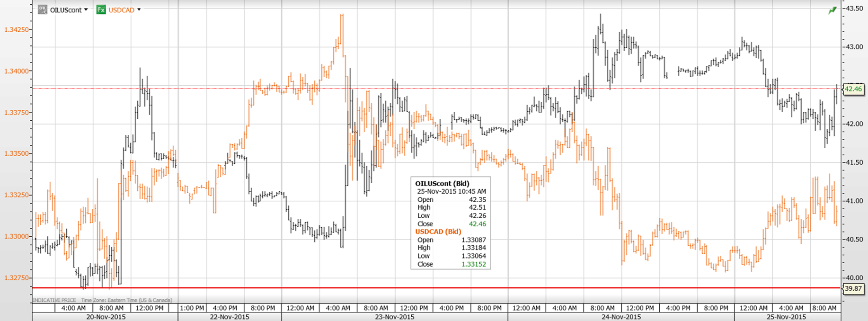
Task: Jump to the 23-Nov-2015 date segment
Action: point(394,317)
